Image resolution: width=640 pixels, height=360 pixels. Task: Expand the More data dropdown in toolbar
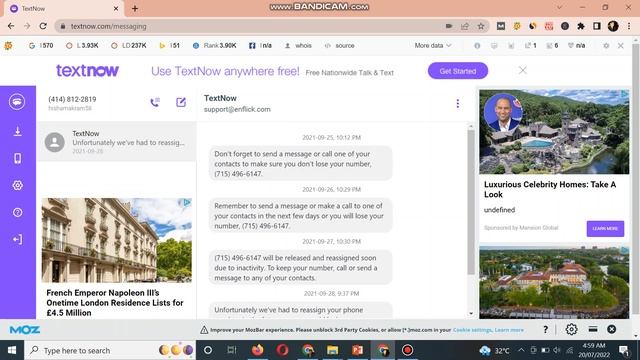point(433,45)
